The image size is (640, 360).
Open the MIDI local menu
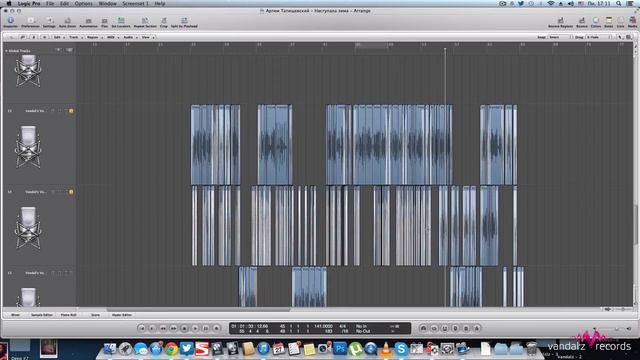coord(112,37)
